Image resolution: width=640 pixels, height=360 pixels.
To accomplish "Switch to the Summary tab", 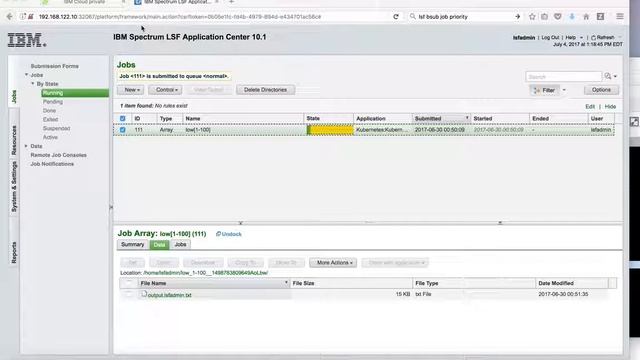I will 133,244.
